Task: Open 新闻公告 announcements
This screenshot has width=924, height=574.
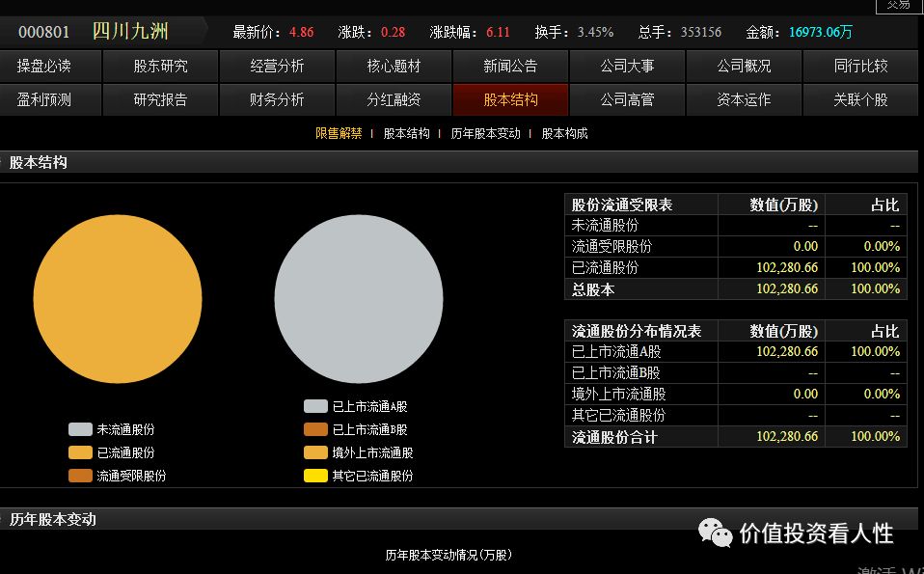Action: point(510,66)
